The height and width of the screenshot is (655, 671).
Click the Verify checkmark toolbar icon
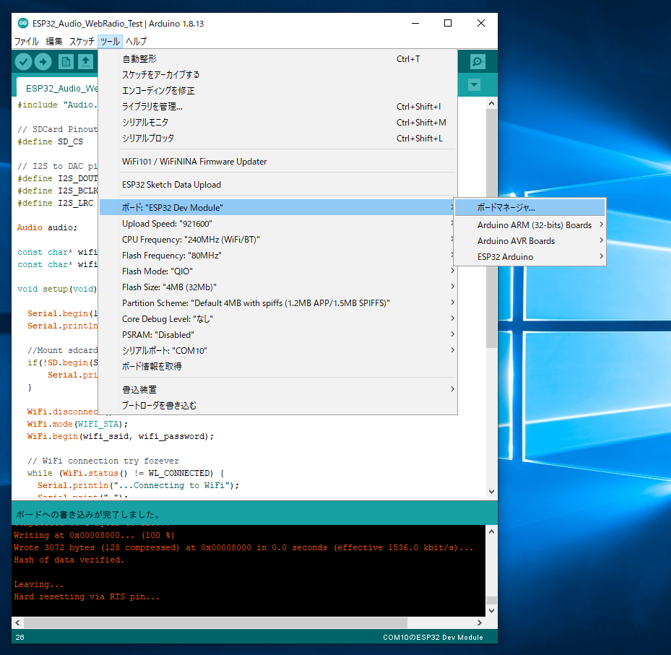click(24, 62)
